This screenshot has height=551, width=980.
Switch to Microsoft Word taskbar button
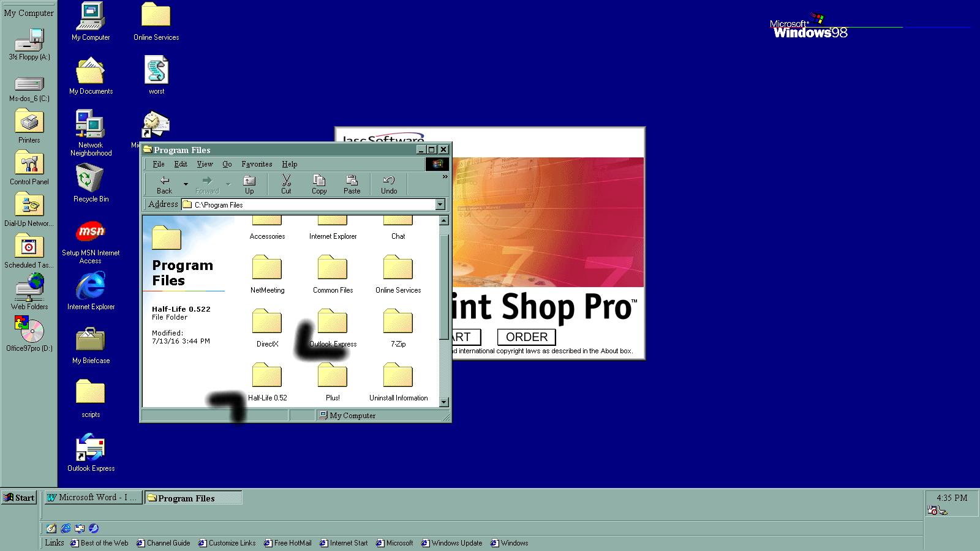pyautogui.click(x=92, y=498)
